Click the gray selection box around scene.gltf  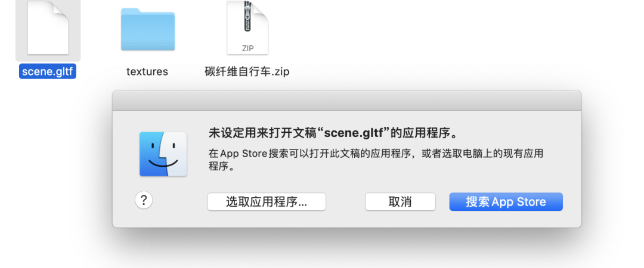pyautogui.click(x=48, y=31)
